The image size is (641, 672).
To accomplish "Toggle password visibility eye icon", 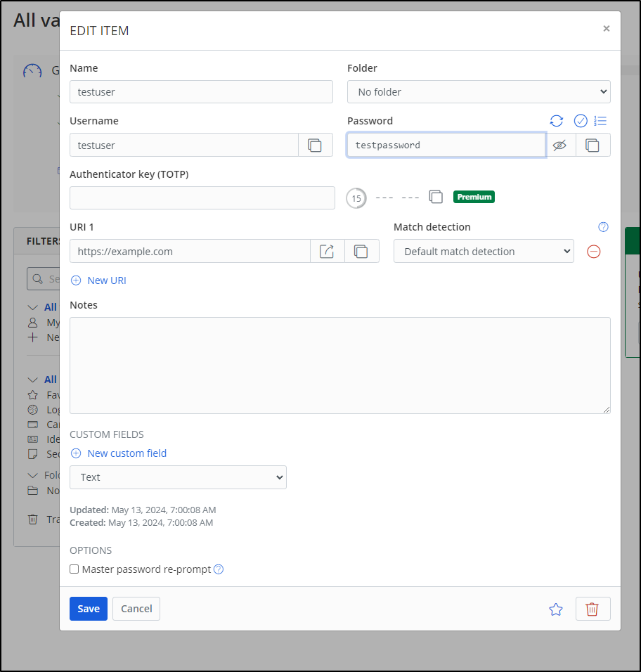I will click(559, 146).
